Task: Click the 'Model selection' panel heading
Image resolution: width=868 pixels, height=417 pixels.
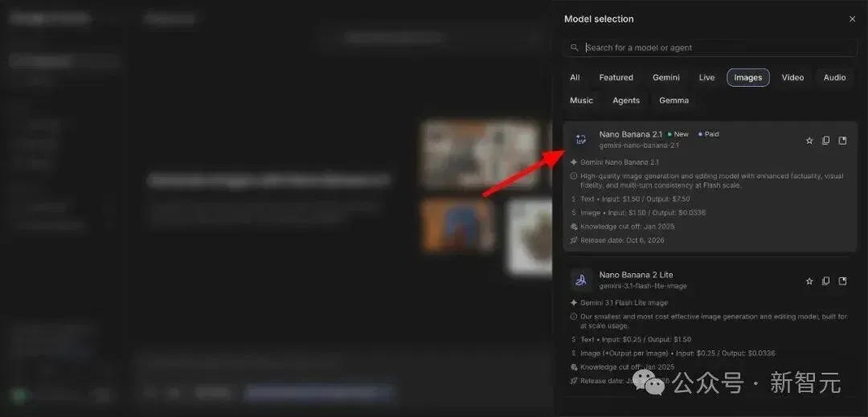Action: click(x=599, y=18)
